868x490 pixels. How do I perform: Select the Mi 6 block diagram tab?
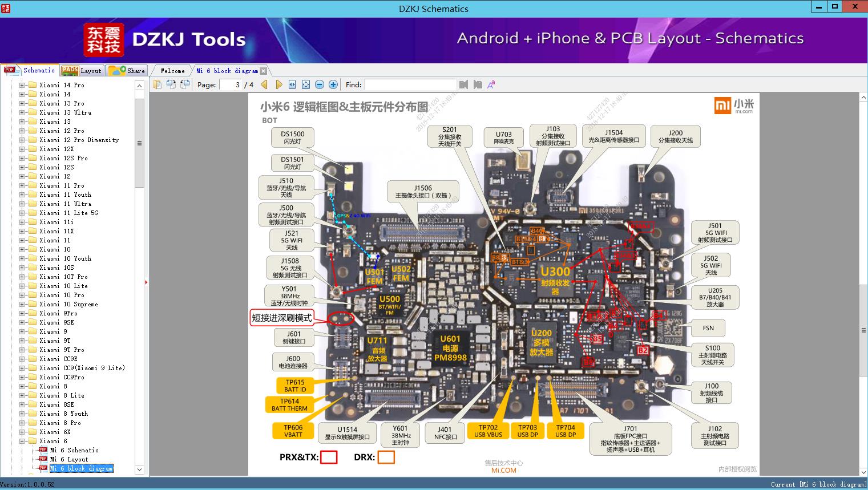point(227,71)
